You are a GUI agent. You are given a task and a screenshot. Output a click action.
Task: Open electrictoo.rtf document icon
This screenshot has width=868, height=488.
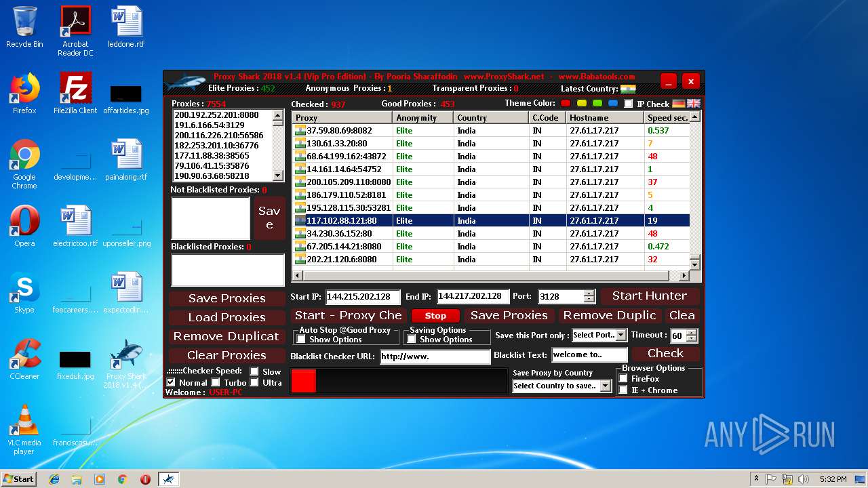pyautogui.click(x=75, y=226)
